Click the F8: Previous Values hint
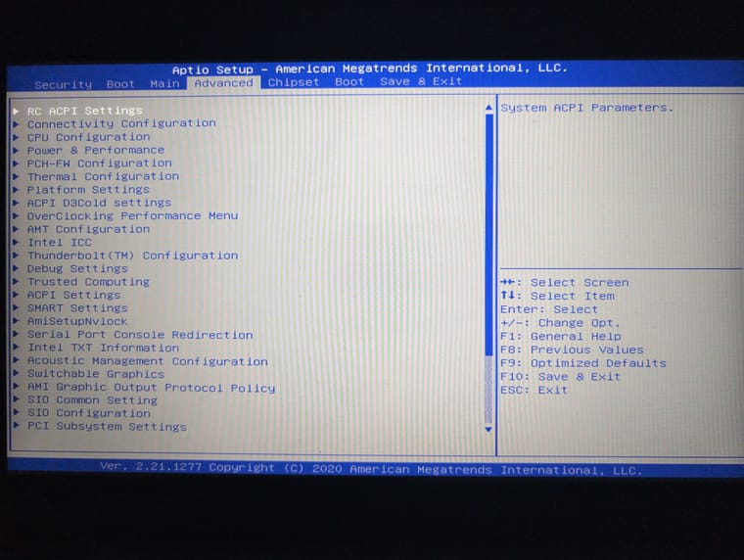This screenshot has width=744, height=560. click(x=572, y=350)
